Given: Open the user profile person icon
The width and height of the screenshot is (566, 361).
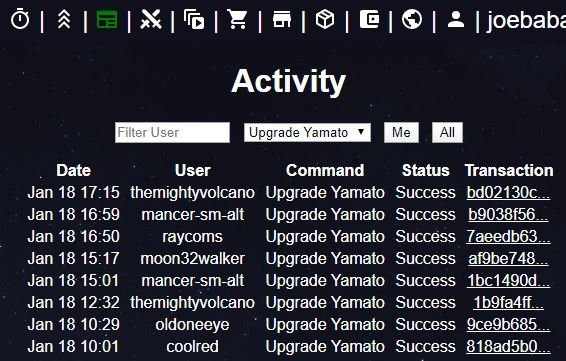Looking at the screenshot, I should point(456,19).
